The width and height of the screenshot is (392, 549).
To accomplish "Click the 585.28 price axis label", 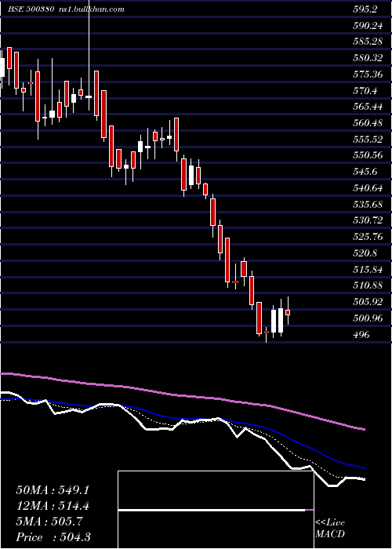I will coord(368,42).
